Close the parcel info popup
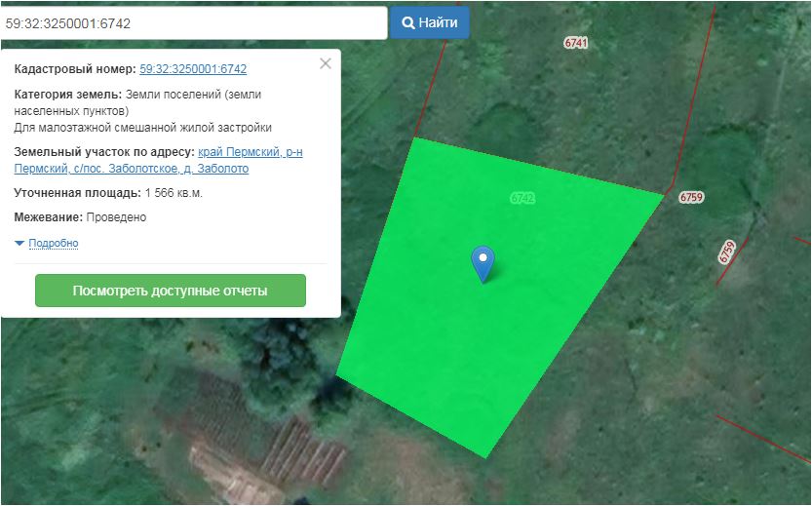 pos(326,63)
